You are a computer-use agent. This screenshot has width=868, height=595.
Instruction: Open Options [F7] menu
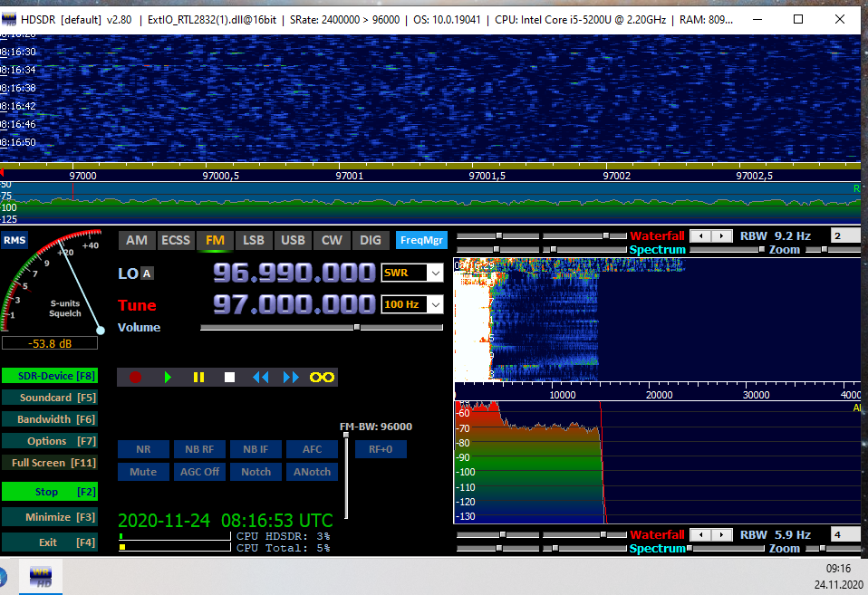50,441
